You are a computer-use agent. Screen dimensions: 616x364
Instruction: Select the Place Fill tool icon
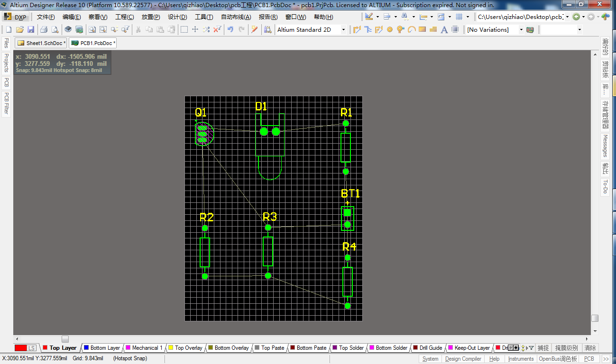point(422,29)
